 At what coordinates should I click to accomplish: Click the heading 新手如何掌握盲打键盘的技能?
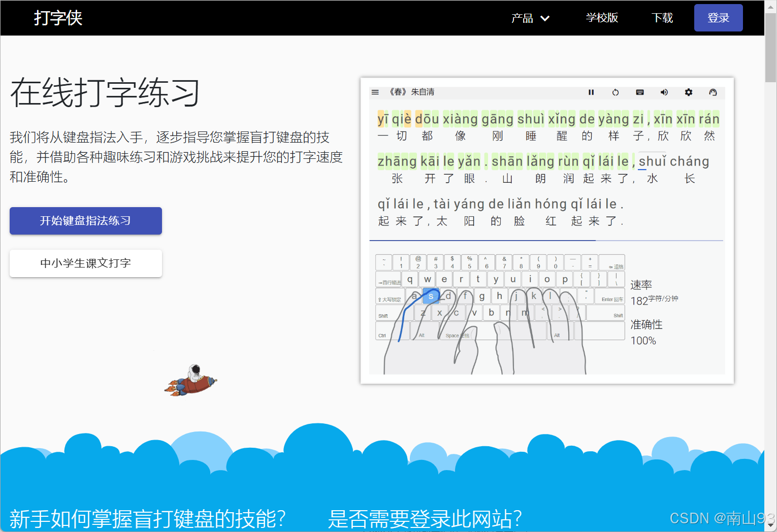click(148, 519)
